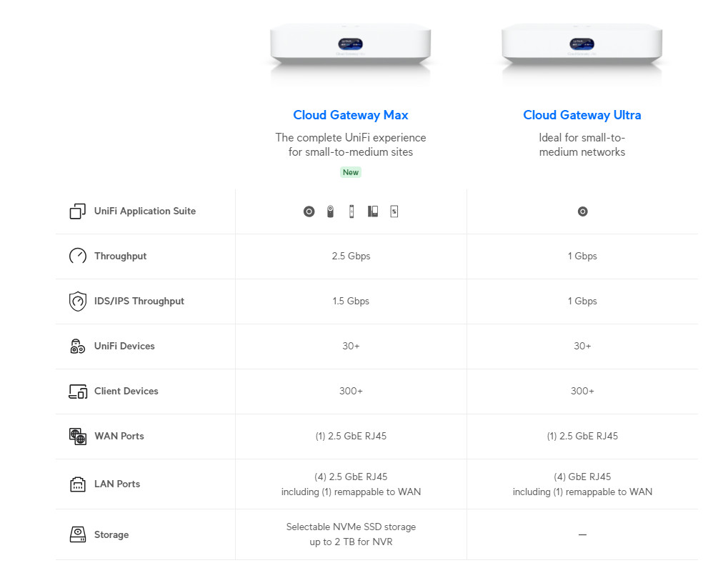Click 'Ideal for small-to-medium networks' description
The height and width of the screenshot is (573, 728).
pos(582,145)
